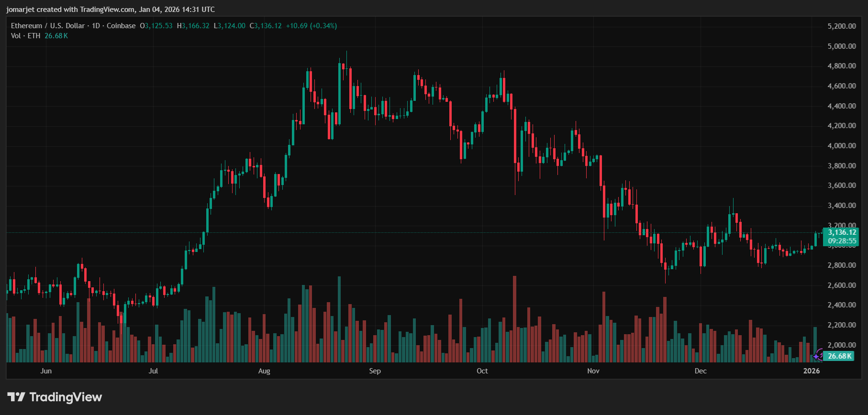This screenshot has height=415, width=868.
Task: Click the 4,000.00 price scale level
Action: coord(842,146)
